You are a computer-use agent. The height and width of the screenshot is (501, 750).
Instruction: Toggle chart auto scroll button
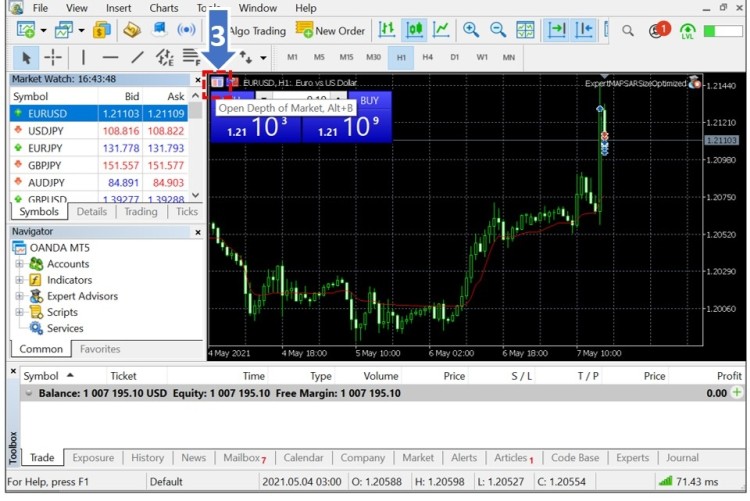(x=557, y=31)
